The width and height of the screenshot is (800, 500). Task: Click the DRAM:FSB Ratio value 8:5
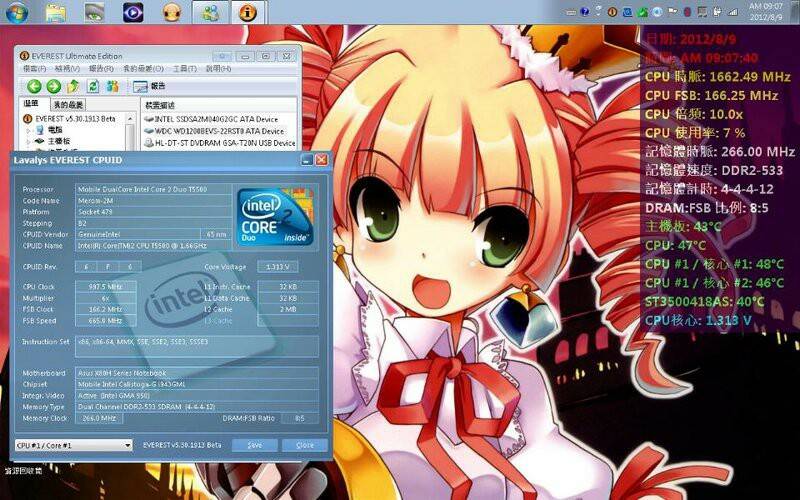(x=300, y=418)
